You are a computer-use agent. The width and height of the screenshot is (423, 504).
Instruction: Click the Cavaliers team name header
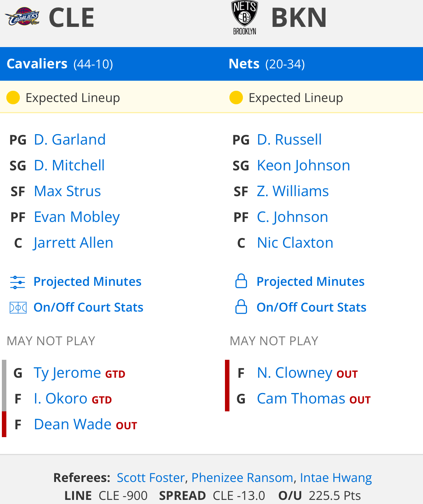tap(37, 64)
